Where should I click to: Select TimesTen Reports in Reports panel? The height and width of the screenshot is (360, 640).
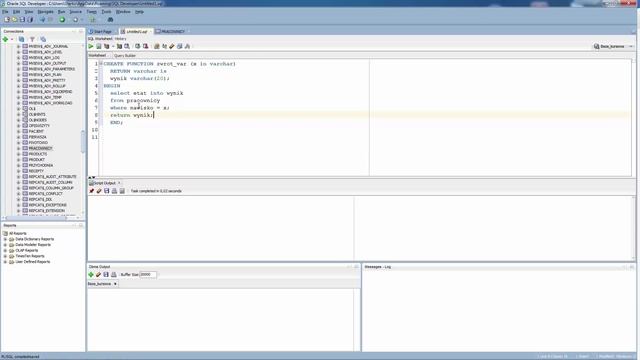click(x=30, y=256)
